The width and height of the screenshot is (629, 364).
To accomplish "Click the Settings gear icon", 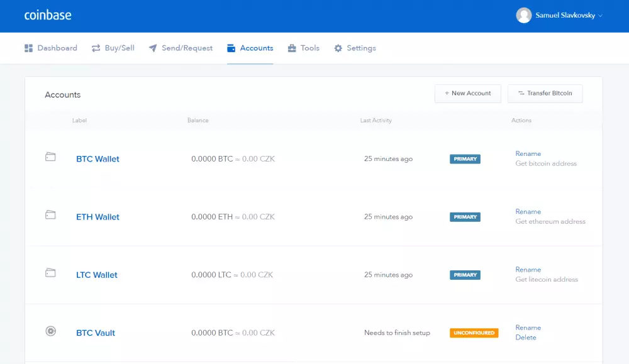I will (x=338, y=48).
